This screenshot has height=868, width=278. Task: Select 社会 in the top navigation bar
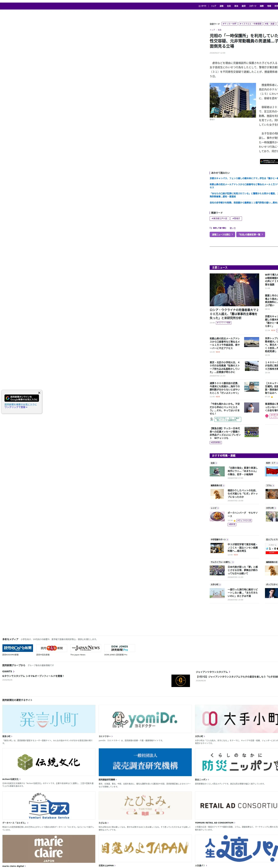point(229,6)
